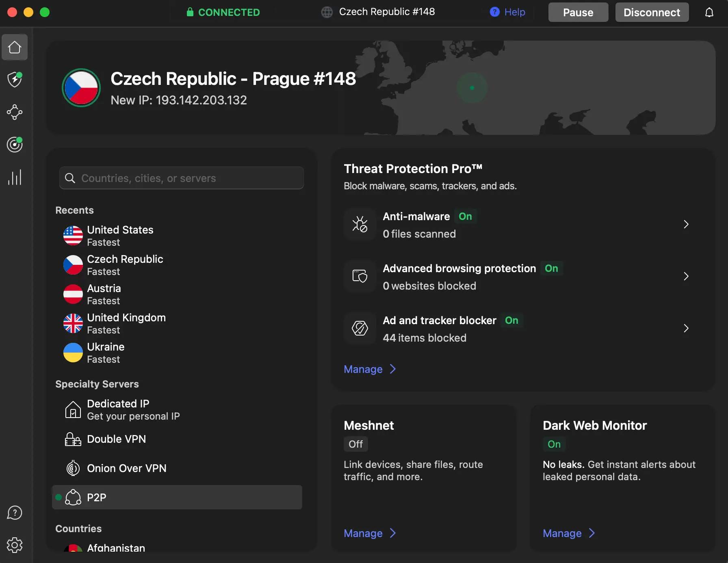Open the Home view in the sidebar
The width and height of the screenshot is (728, 563).
point(15,47)
